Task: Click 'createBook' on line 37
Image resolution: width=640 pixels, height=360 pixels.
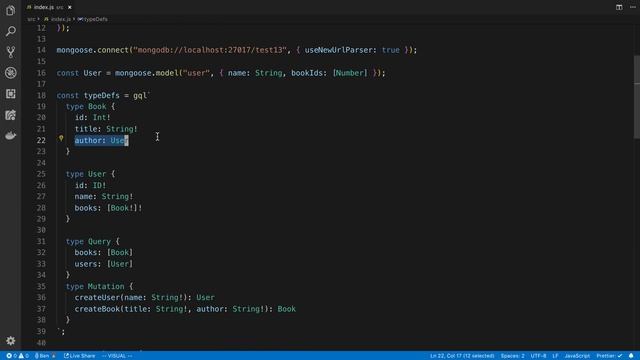Action: click(97, 309)
